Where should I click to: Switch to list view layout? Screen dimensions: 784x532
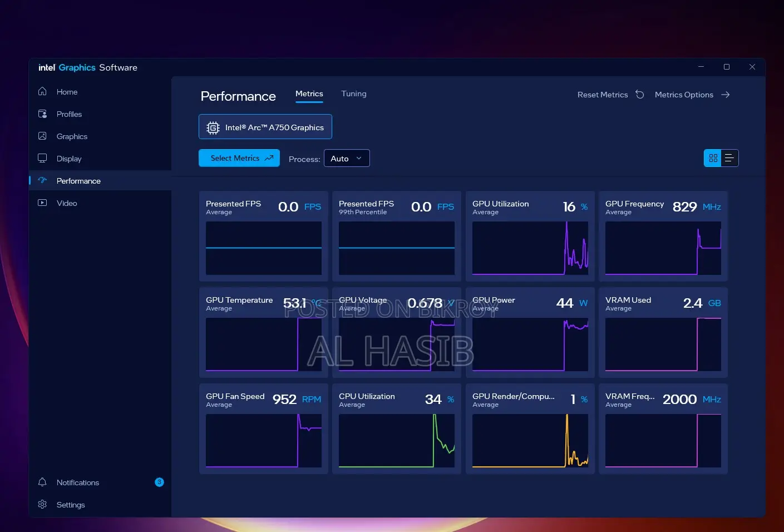coord(729,158)
